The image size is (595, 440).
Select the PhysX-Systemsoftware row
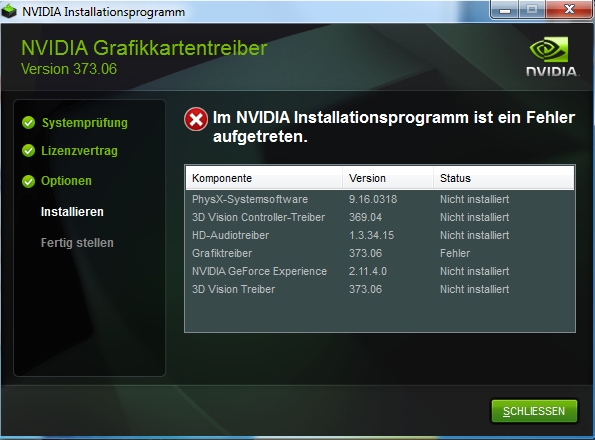pyautogui.click(x=380, y=199)
